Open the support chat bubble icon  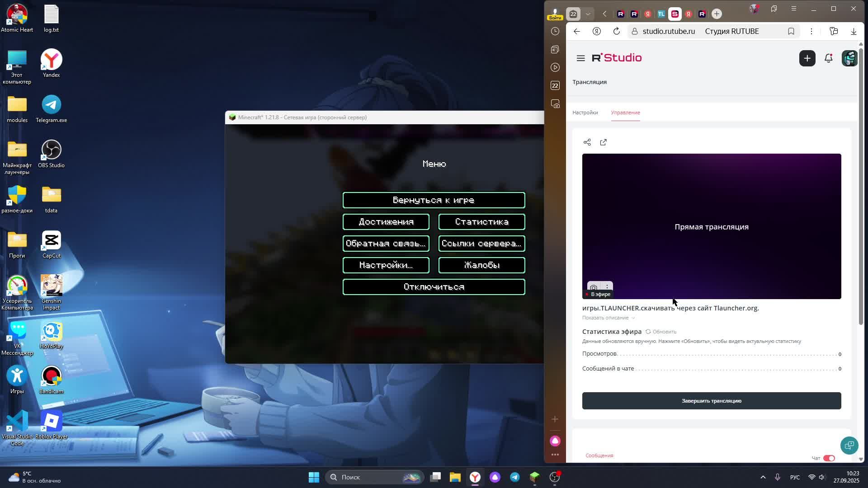coord(849,446)
